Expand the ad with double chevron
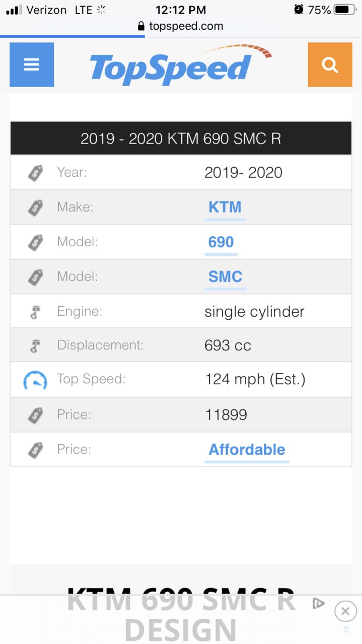This screenshot has height=644, width=362. 346,629
